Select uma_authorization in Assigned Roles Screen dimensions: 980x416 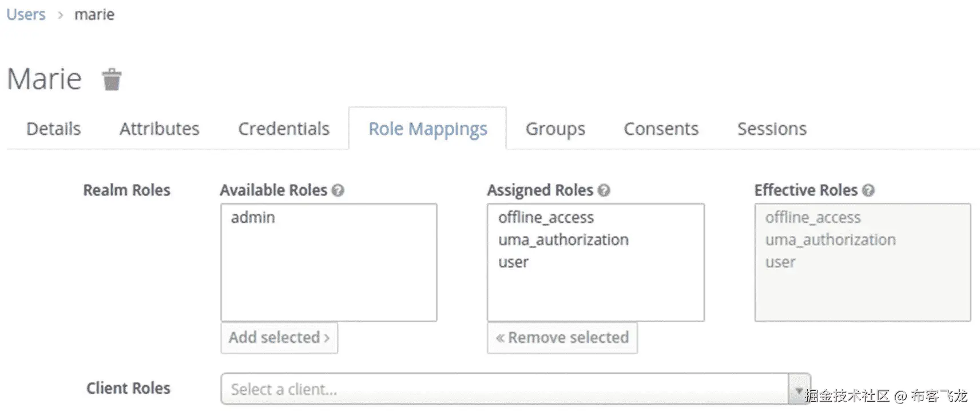563,240
